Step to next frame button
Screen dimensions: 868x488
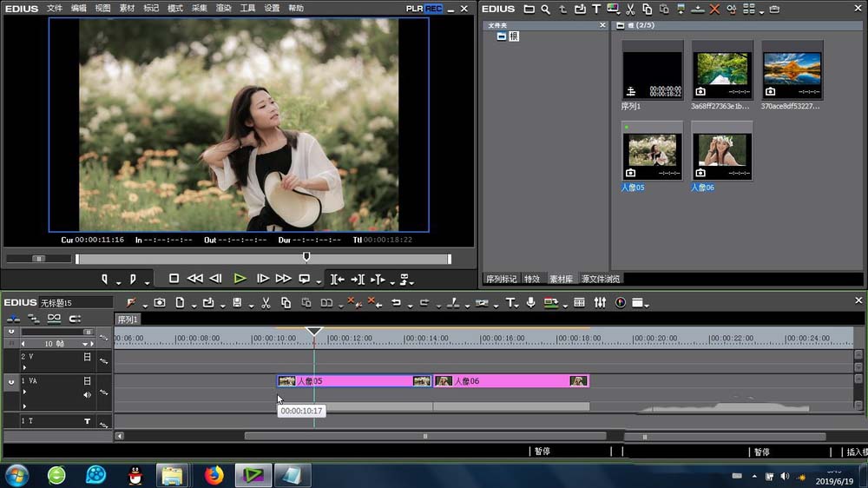pyautogui.click(x=263, y=279)
